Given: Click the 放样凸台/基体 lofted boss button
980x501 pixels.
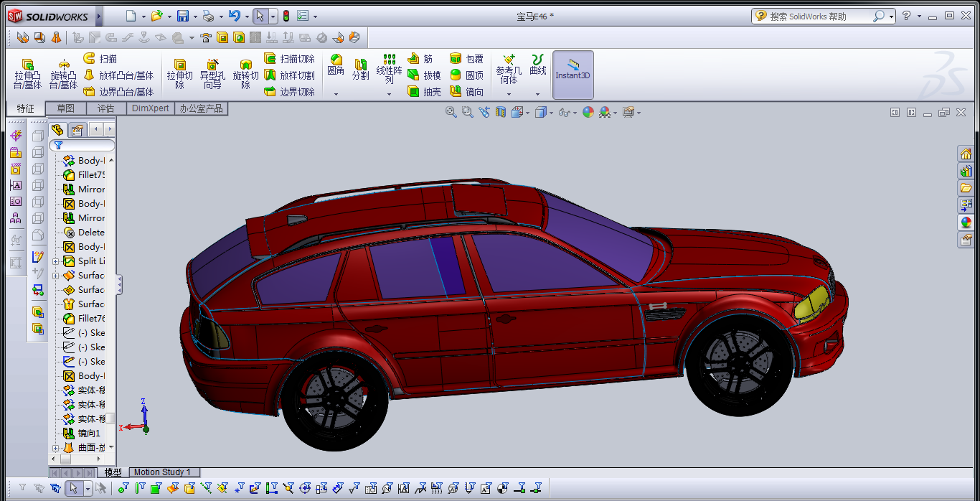Looking at the screenshot, I should coord(118,75).
